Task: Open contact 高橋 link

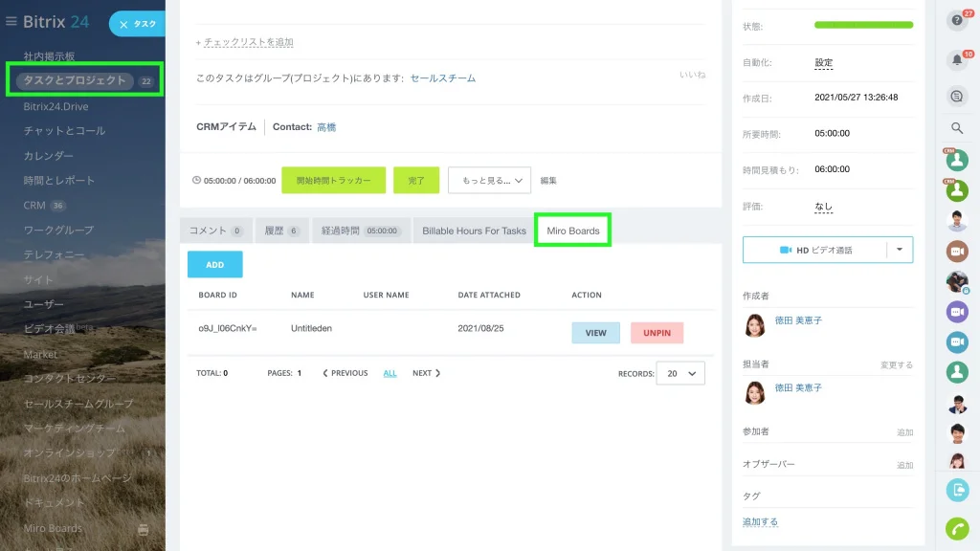Action: (x=326, y=127)
